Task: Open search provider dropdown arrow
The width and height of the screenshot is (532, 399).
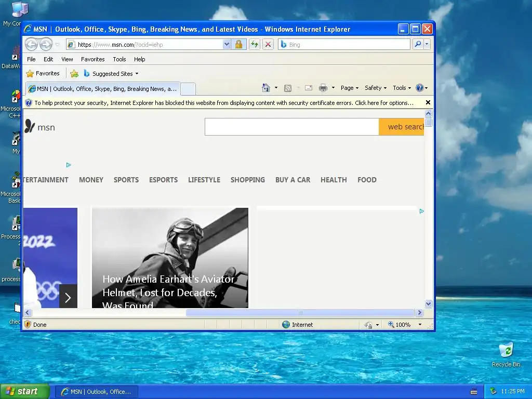Action: tap(427, 44)
